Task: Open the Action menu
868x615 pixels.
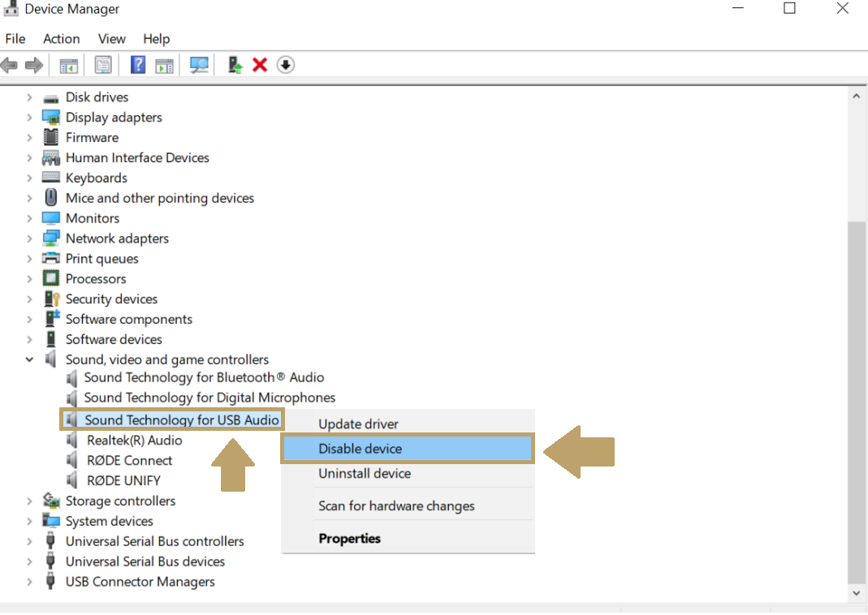Action: point(61,39)
